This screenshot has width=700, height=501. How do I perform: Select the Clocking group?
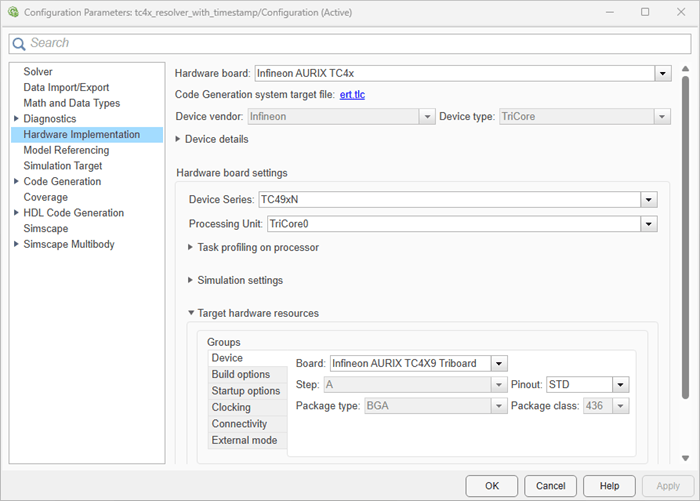[x=248, y=407]
